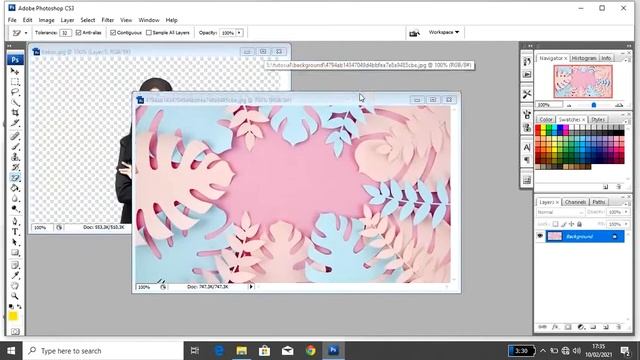The image size is (640, 360).
Task: Select the Healing Brush tool
Action: 15,136
